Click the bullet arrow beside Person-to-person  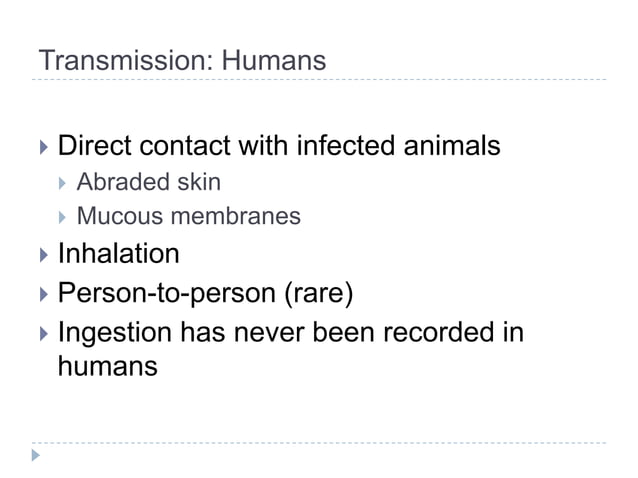click(41, 295)
